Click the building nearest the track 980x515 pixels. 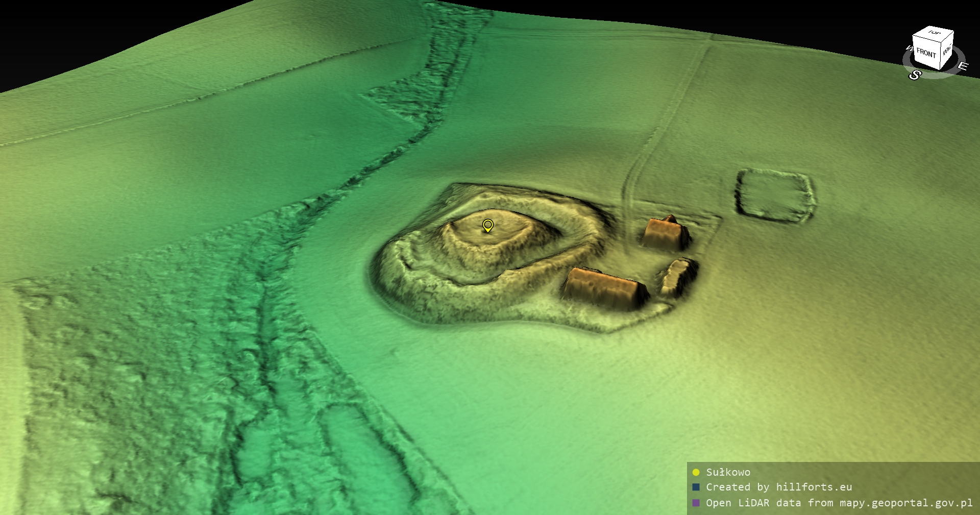664,234
